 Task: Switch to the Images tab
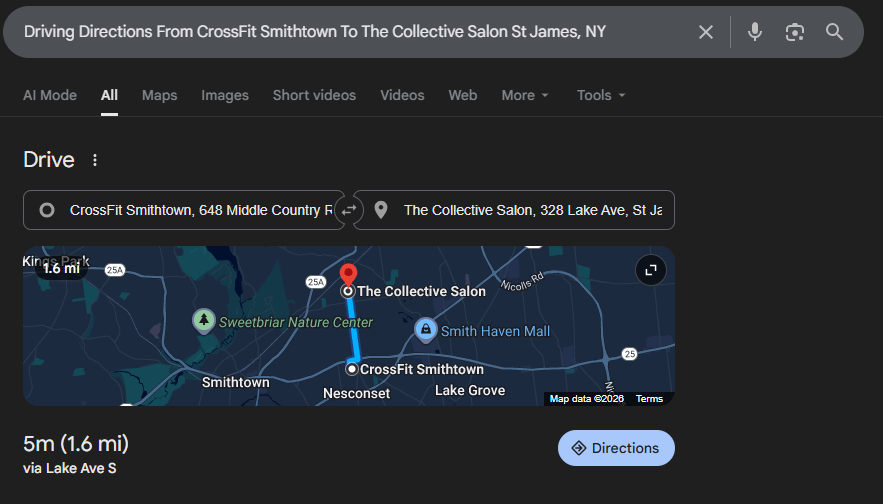225,95
